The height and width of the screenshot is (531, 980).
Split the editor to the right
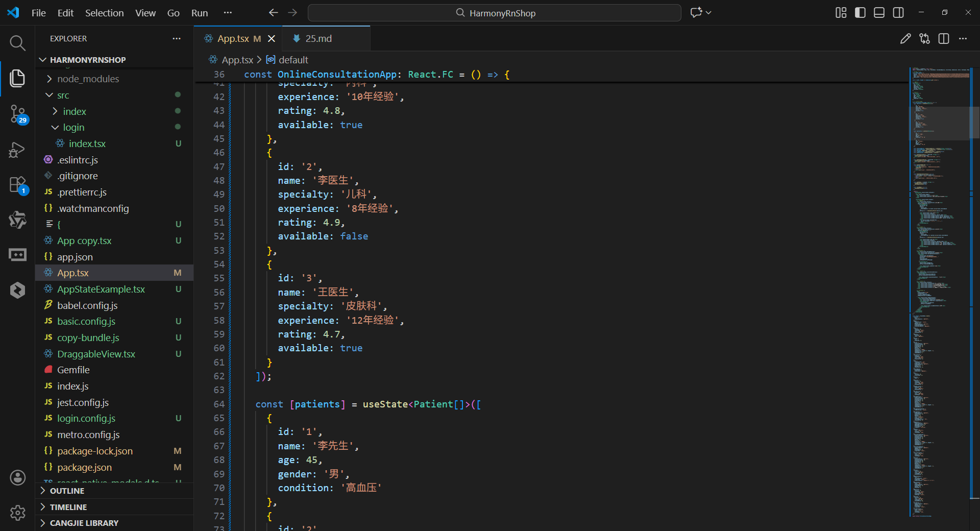pos(944,39)
